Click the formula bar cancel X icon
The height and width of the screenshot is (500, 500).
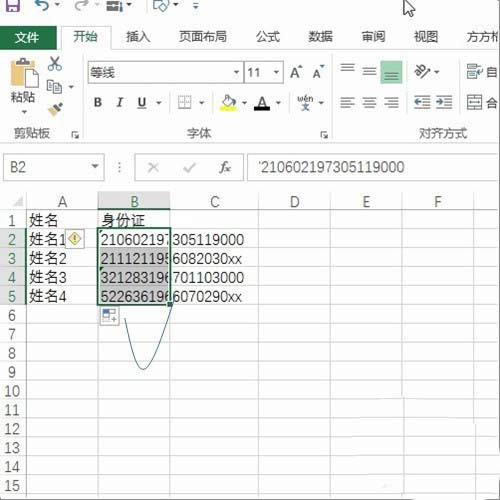(153, 167)
